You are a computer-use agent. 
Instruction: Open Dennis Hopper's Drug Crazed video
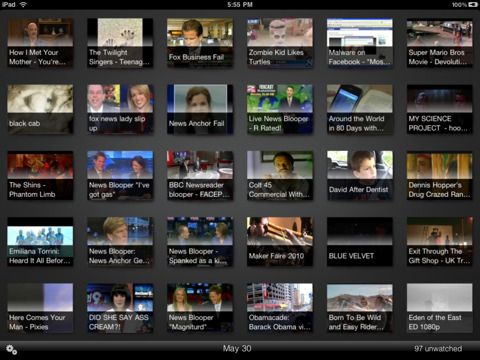pos(439,176)
